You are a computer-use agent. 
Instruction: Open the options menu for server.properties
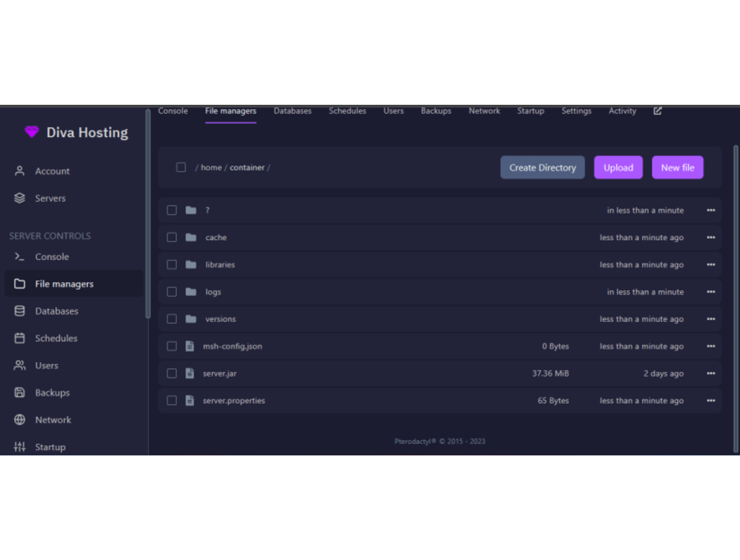point(711,400)
